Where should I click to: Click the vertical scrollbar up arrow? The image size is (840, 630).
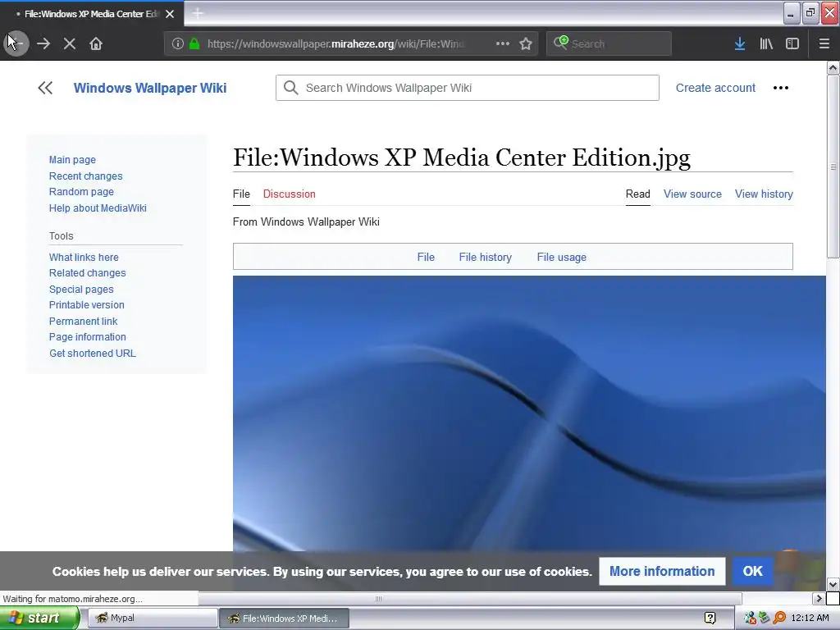click(x=833, y=67)
